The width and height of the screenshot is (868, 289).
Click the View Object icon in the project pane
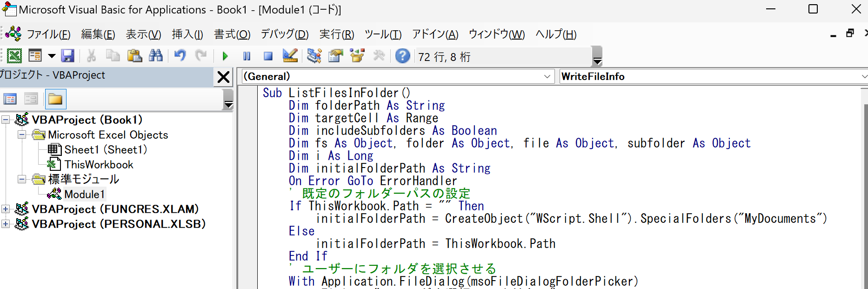31,99
